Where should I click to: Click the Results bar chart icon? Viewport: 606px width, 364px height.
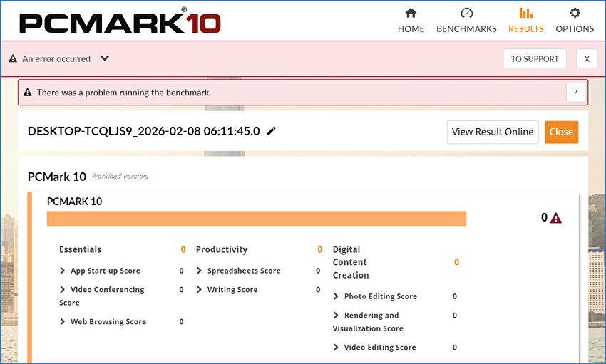pyautogui.click(x=525, y=13)
